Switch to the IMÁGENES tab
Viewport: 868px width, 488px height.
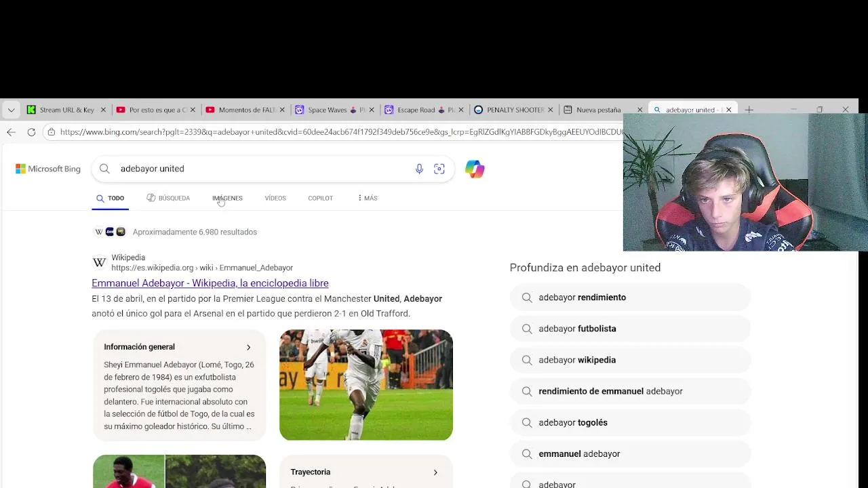coord(227,198)
